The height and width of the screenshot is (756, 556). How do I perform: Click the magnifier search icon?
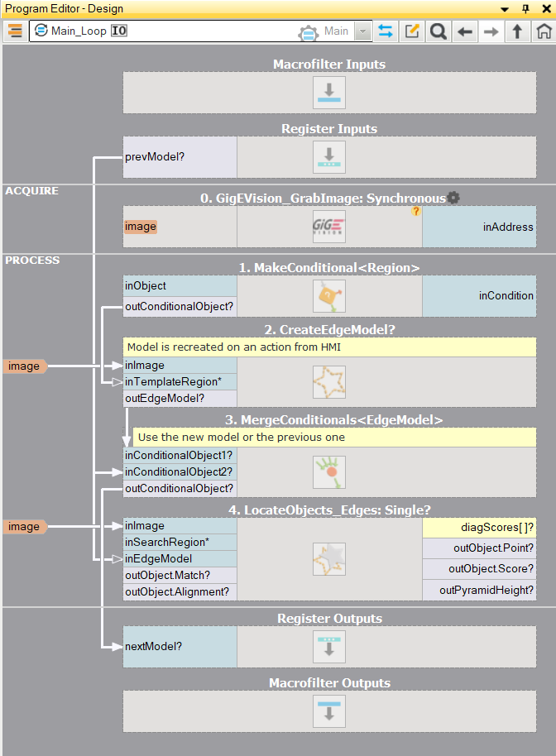(x=439, y=31)
